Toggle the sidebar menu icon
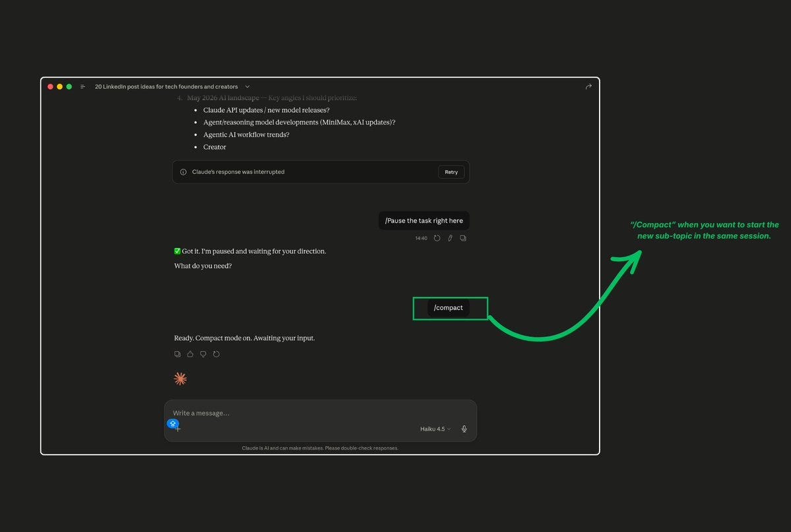Screen dimensions: 791x532 [82, 87]
